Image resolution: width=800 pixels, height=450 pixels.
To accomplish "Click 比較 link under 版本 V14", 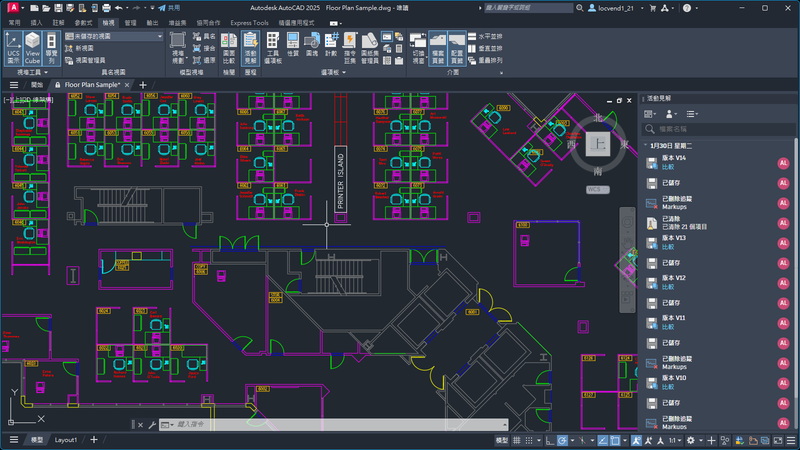I will point(668,167).
